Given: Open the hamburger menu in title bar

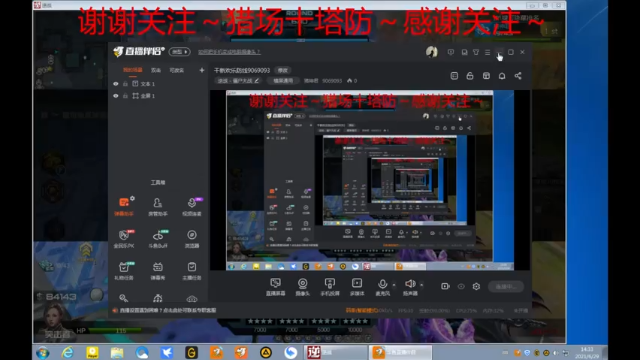Looking at the screenshot, I should coord(487,52).
